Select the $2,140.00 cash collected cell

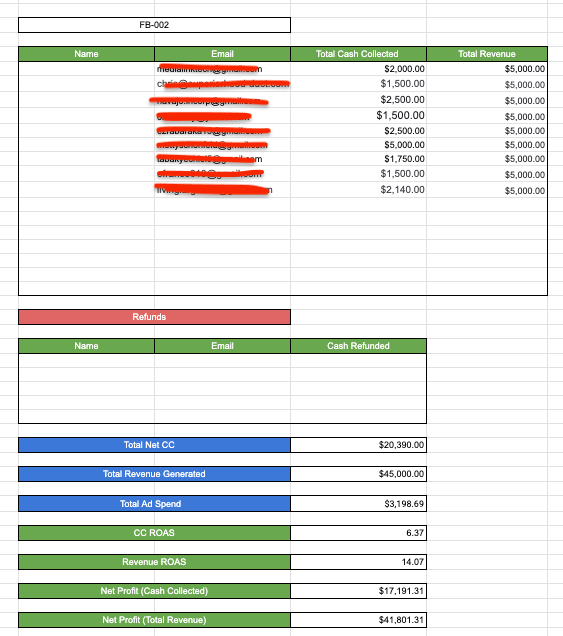(x=358, y=189)
